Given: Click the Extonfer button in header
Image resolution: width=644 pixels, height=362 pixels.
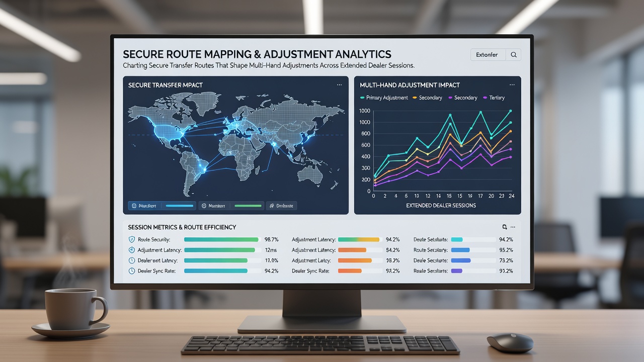Looking at the screenshot, I should pos(488,55).
